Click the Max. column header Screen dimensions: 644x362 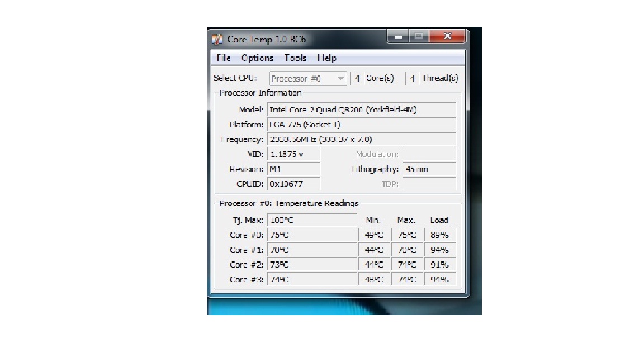click(406, 221)
